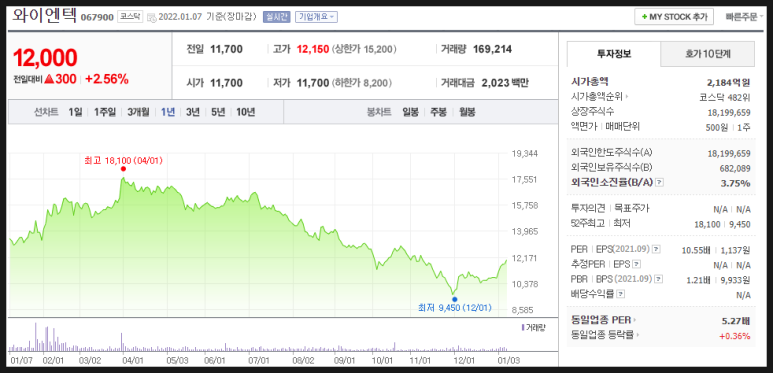Click the 19,344 y-axis label
Viewport: 773px width, 373px height.
click(524, 154)
